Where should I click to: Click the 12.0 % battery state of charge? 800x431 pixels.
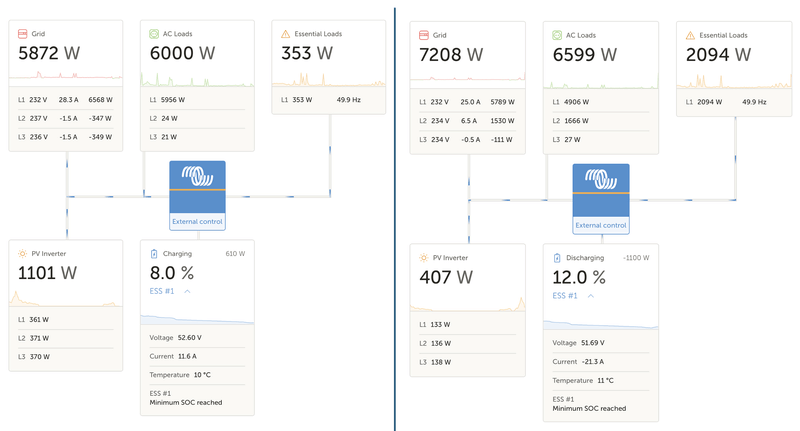pos(579,277)
